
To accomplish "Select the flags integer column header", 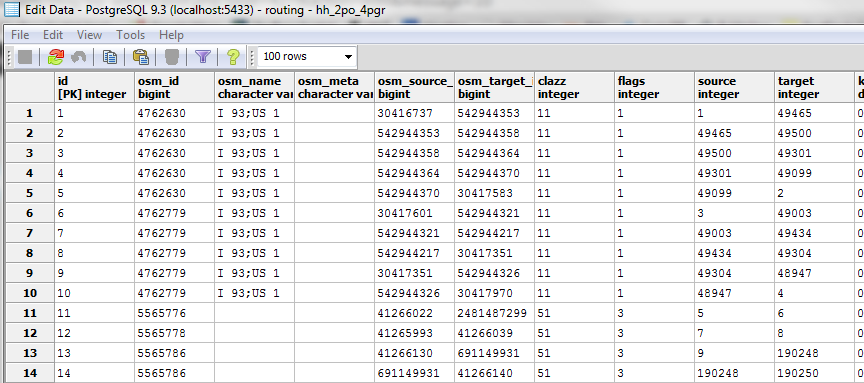I will click(654, 88).
